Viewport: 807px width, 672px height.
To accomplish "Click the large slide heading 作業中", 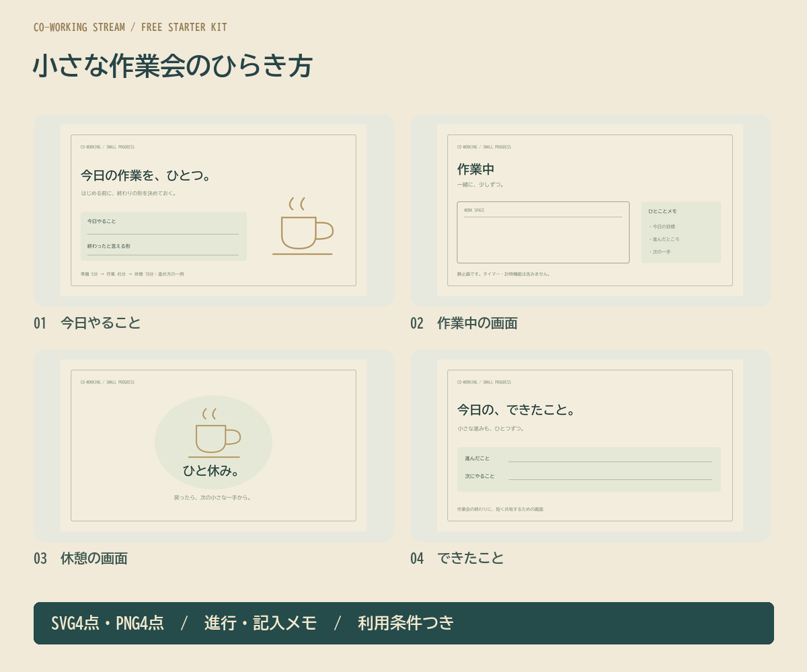I will 476,169.
